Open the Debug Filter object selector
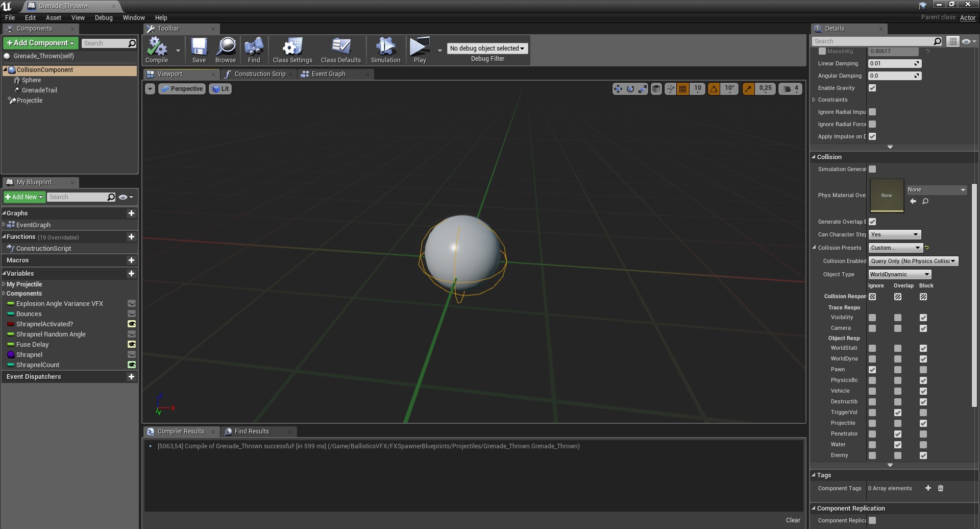The height and width of the screenshot is (529, 980). (487, 48)
